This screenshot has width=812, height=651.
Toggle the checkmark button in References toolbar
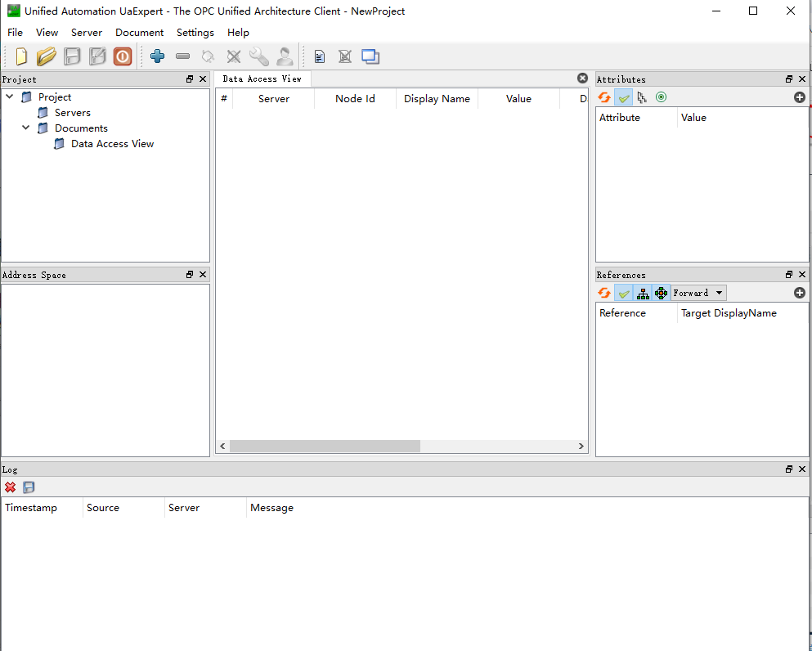pyautogui.click(x=624, y=293)
